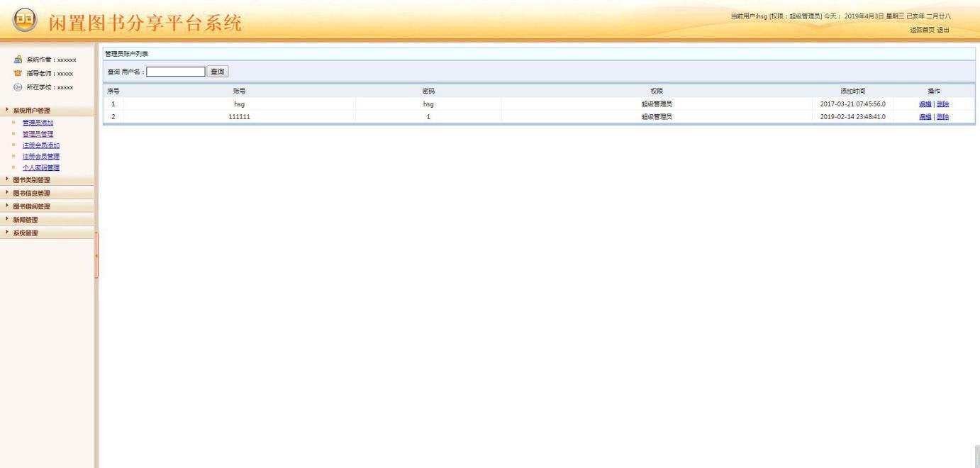Expand the 图书借阅管理 menu section
Image resolution: width=980 pixels, height=468 pixels.
coord(47,206)
